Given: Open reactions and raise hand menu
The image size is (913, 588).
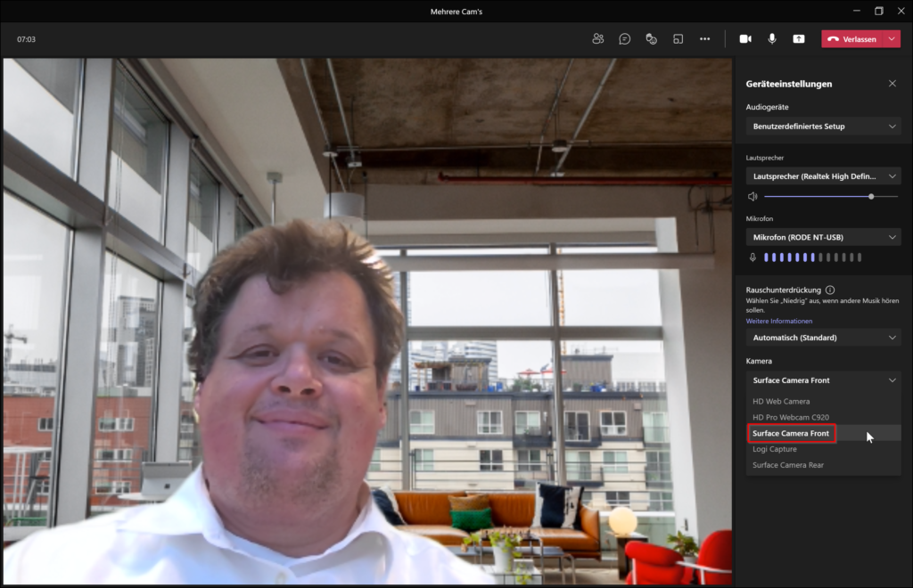Looking at the screenshot, I should coord(652,39).
